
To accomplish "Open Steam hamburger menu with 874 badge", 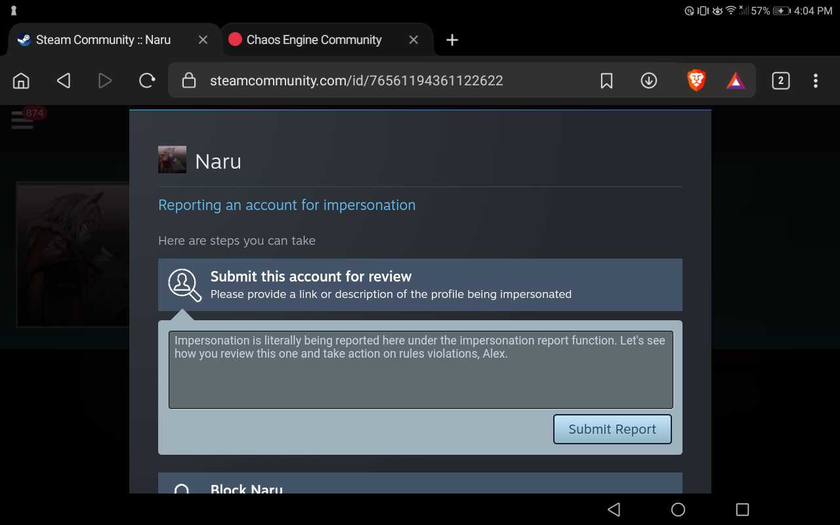I will [x=22, y=119].
